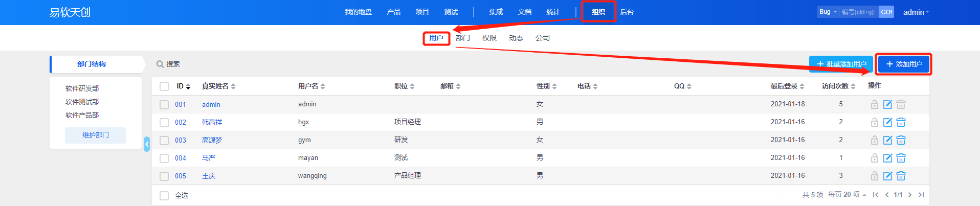Image resolution: width=980 pixels, height=206 pixels.
Task: Click the 添加用户 button
Action: (x=904, y=64)
